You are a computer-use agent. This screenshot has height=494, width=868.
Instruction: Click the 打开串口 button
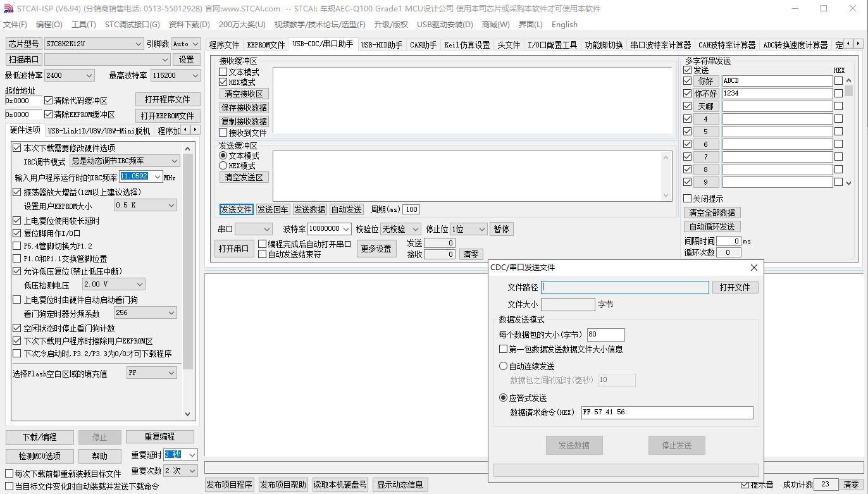click(233, 249)
